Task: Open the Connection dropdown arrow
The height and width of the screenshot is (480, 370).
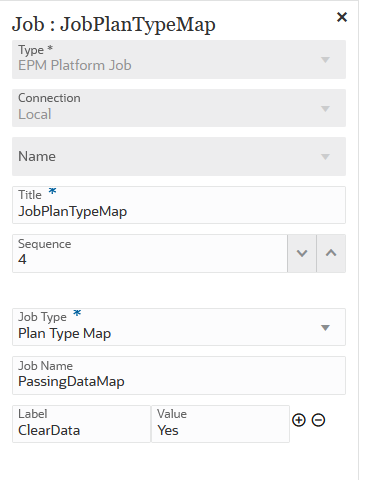Action: coord(325,109)
